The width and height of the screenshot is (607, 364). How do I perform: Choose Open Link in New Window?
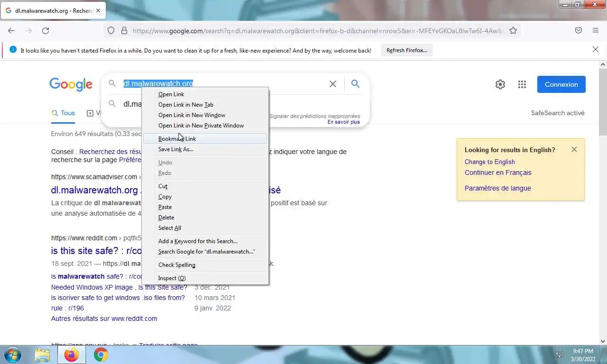205,115
